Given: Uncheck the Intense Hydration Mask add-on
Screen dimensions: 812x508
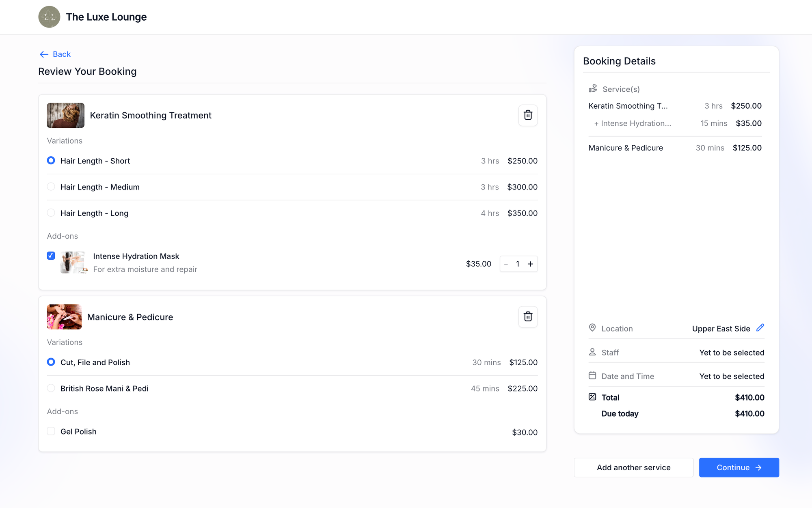Looking at the screenshot, I should (x=51, y=256).
